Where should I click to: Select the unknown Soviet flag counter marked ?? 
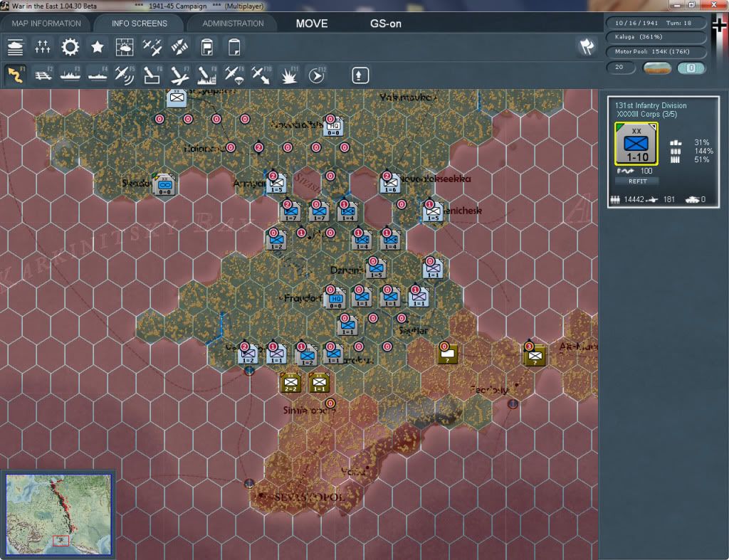(448, 354)
